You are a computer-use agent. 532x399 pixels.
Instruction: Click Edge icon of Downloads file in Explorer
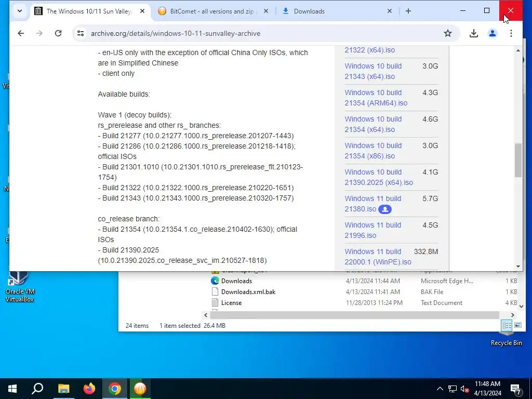215,281
